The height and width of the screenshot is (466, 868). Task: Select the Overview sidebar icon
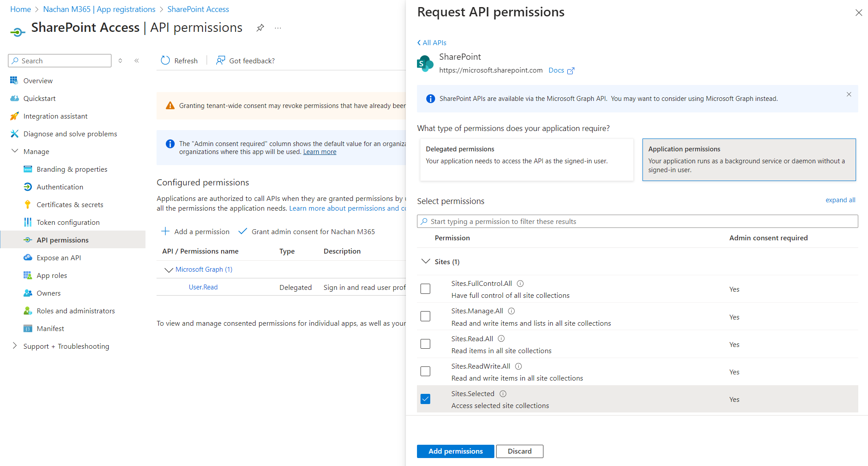[x=15, y=81]
